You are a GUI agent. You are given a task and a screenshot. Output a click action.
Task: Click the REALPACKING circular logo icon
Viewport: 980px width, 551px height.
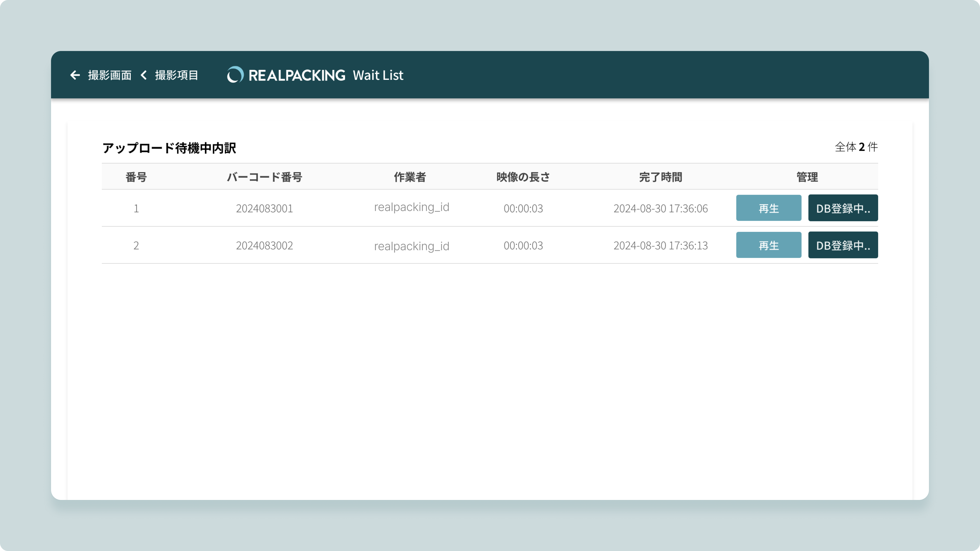pos(235,75)
